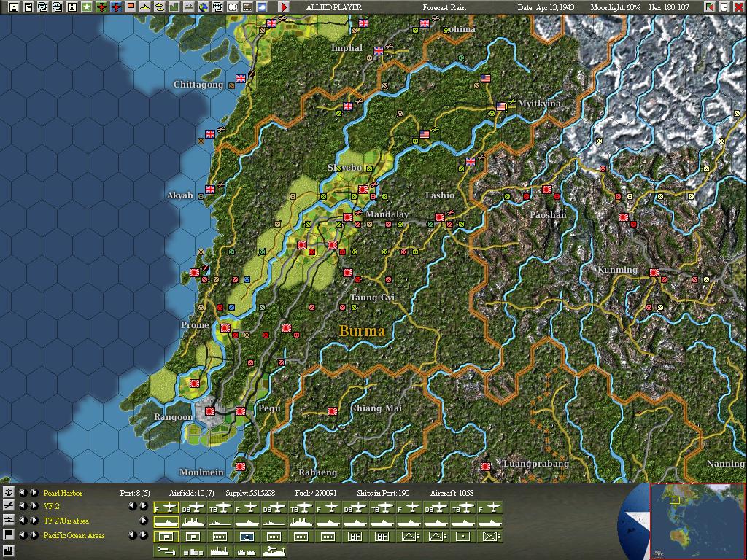This screenshot has width=747, height=560.
Task: Click the 'Date: Apr 13, 1943' text
Action: [546, 7]
